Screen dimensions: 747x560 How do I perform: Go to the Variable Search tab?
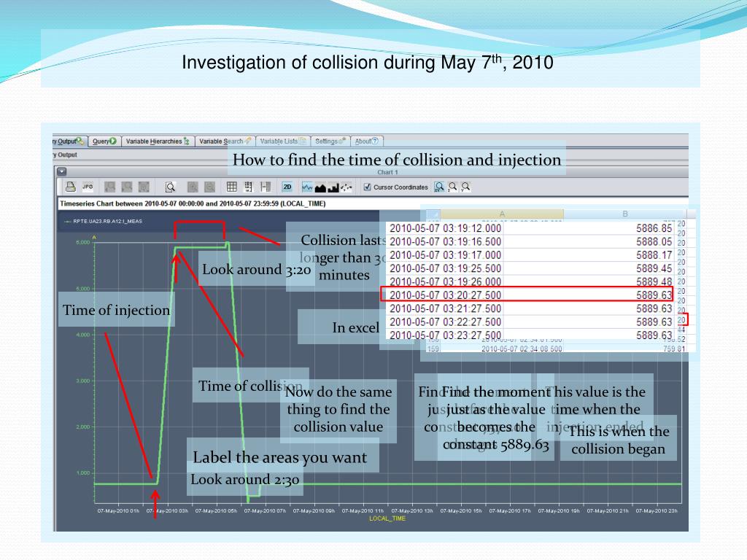pyautogui.click(x=225, y=141)
